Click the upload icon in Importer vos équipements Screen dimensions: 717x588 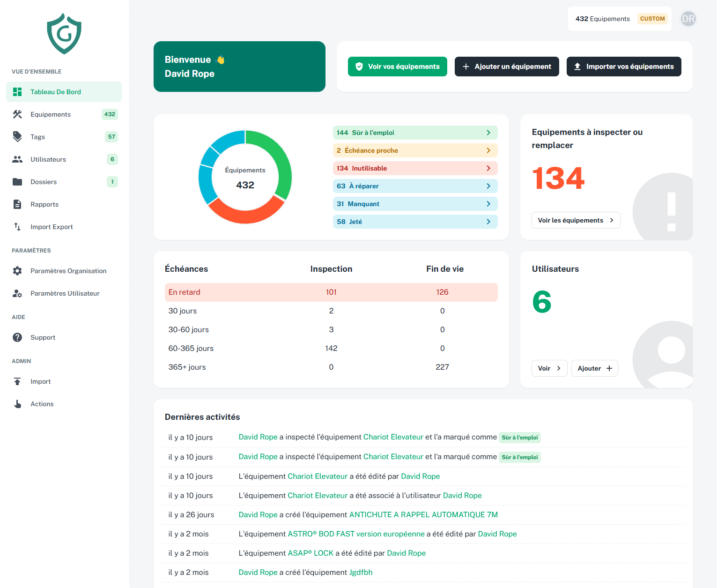click(x=577, y=67)
